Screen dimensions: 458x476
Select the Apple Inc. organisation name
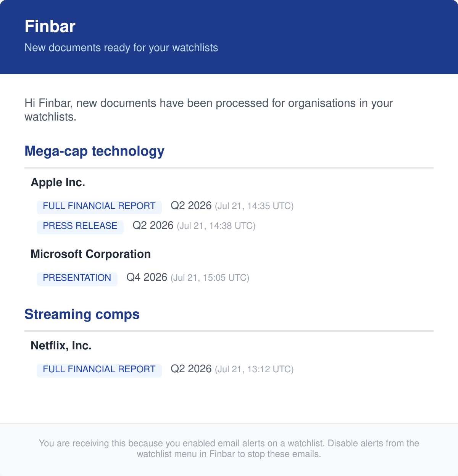(58, 182)
